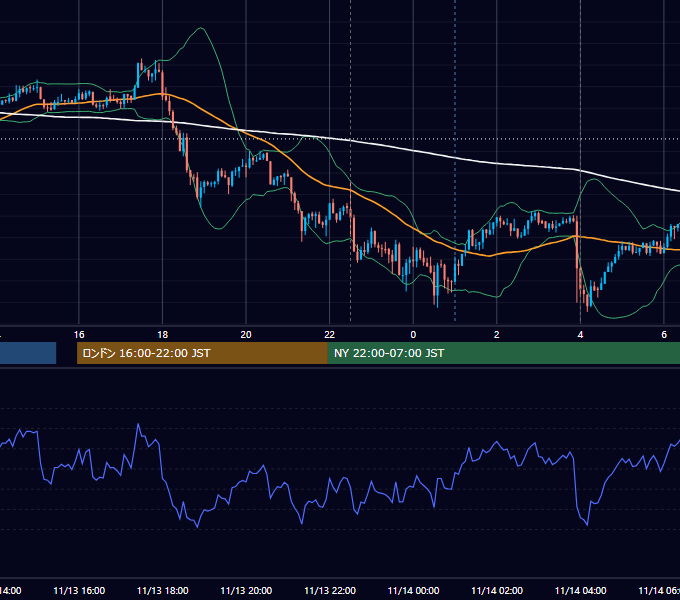Image resolution: width=680 pixels, height=600 pixels.
Task: Click the '2' hour label on the chart axis
Action: pos(497,335)
